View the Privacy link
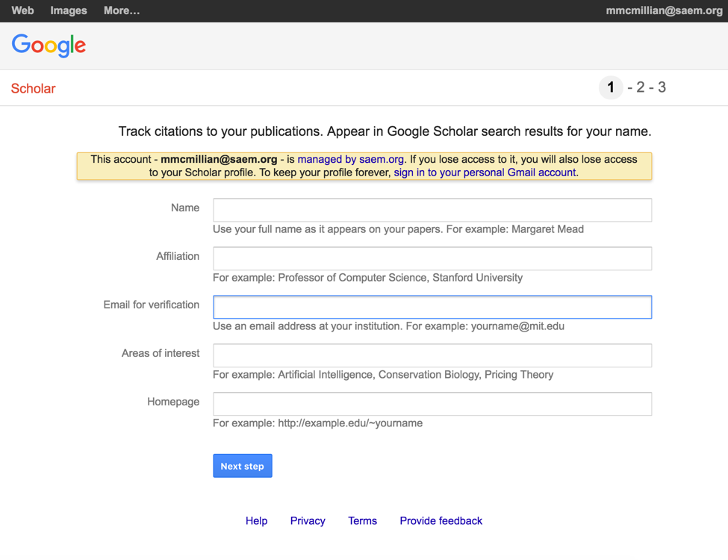Screen dimensions: 728x560 (x=308, y=520)
